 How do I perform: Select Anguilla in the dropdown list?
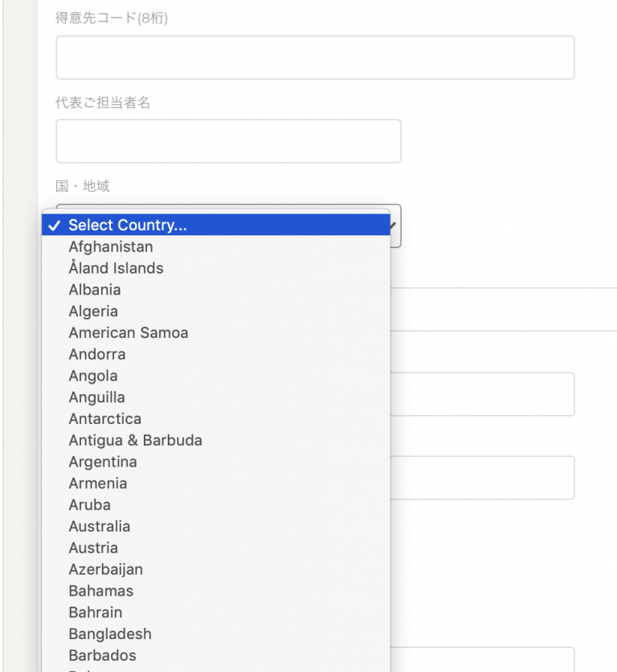tap(96, 397)
